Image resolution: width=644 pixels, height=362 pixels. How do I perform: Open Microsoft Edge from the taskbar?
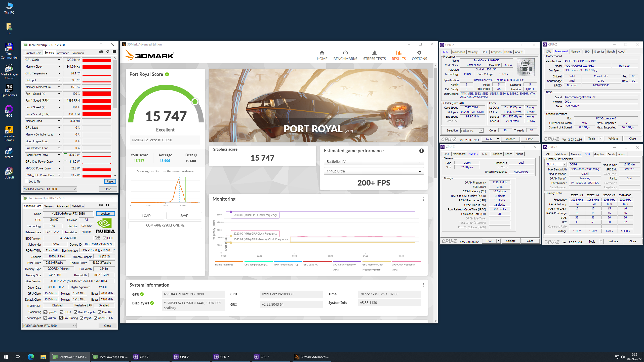tap(31, 357)
